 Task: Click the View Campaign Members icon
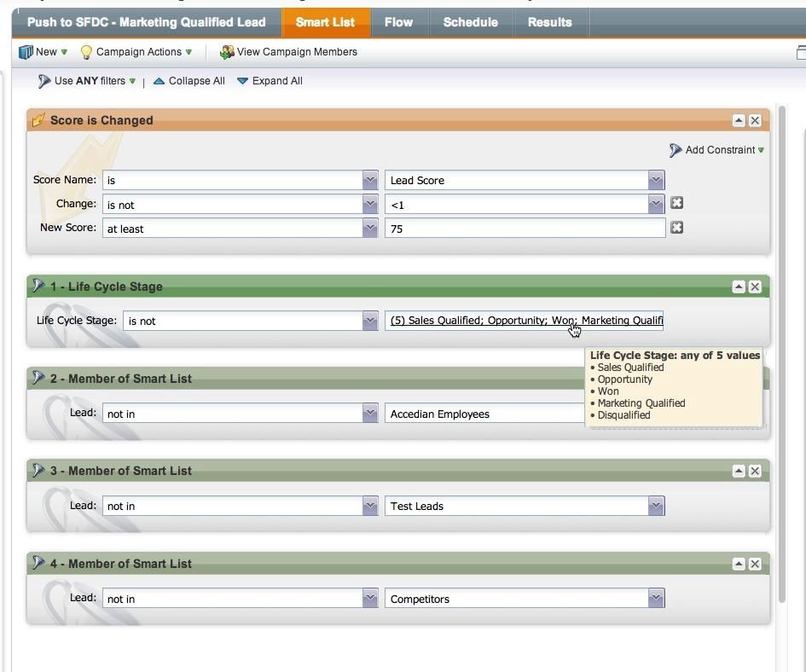point(227,52)
